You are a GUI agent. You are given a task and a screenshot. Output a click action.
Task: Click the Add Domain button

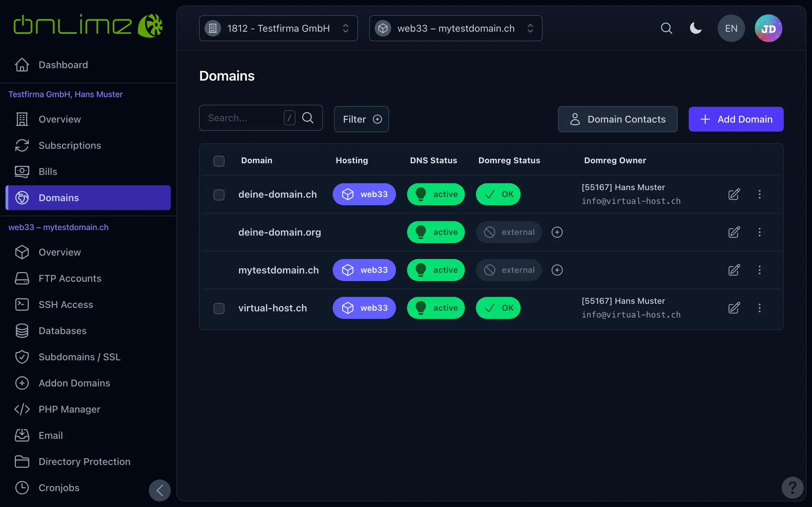click(736, 119)
